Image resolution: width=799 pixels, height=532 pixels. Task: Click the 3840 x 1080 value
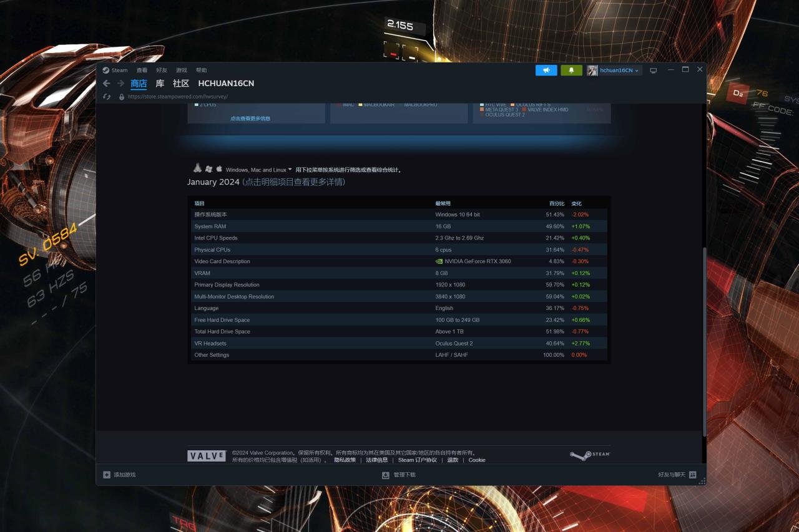(450, 297)
